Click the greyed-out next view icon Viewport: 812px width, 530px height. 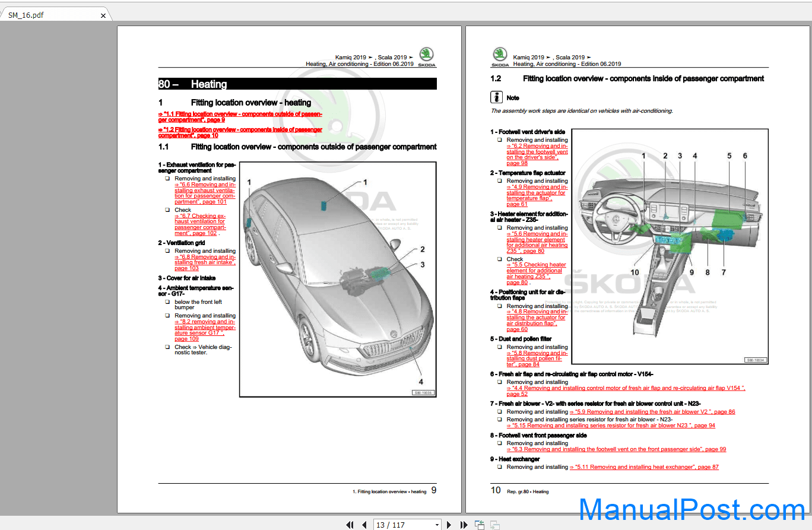coord(494,525)
